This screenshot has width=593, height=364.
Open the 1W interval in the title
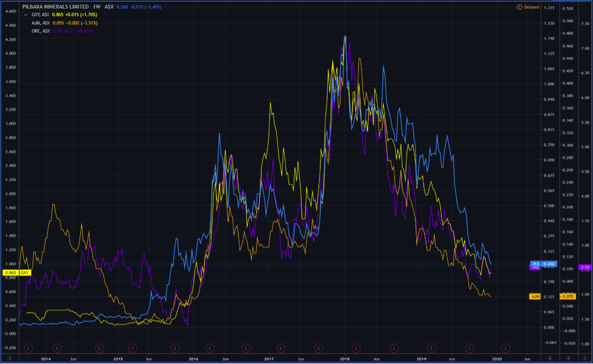tap(98, 6)
